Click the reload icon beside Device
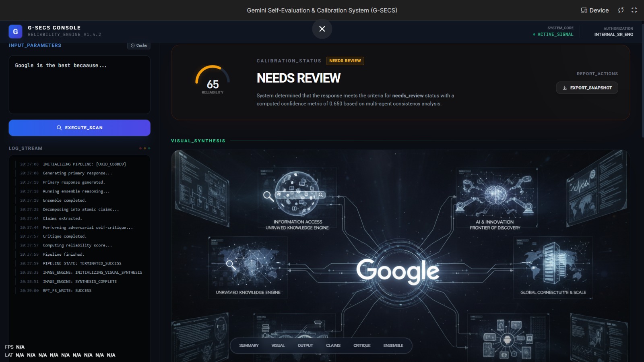 tap(621, 10)
